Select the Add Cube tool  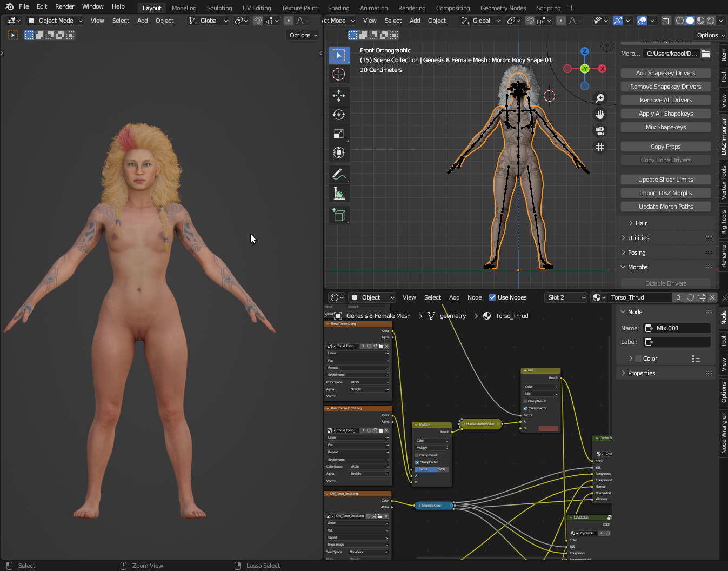pos(339,215)
